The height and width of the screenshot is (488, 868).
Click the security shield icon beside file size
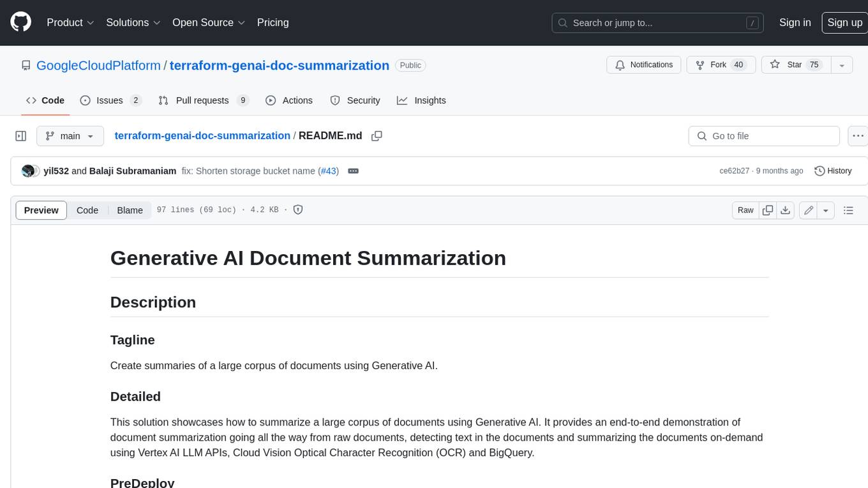point(297,210)
